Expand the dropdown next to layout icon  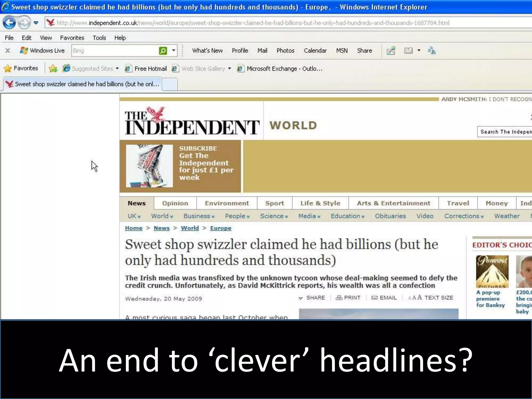[x=419, y=50]
